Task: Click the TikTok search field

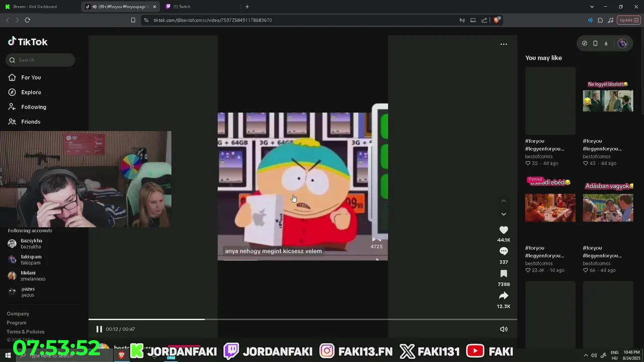Action: pos(40,60)
